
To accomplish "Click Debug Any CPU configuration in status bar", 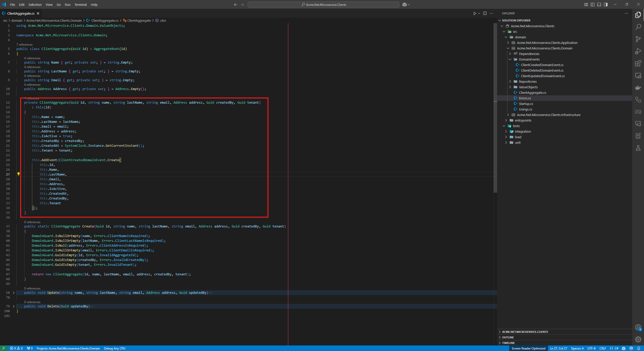I will (115, 348).
